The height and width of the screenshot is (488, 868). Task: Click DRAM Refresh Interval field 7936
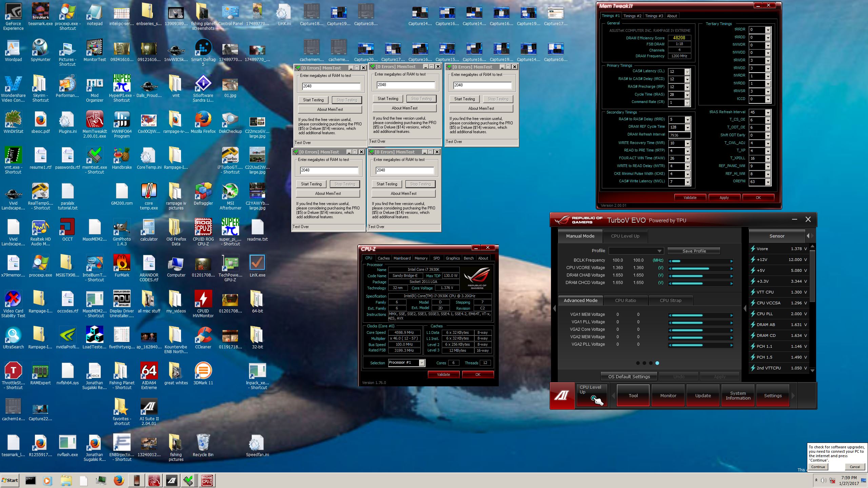(x=679, y=135)
